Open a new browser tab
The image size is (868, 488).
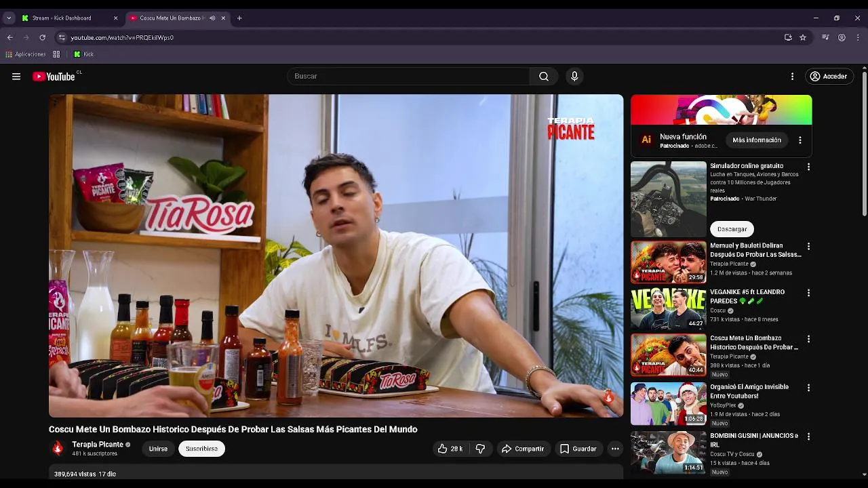point(239,18)
